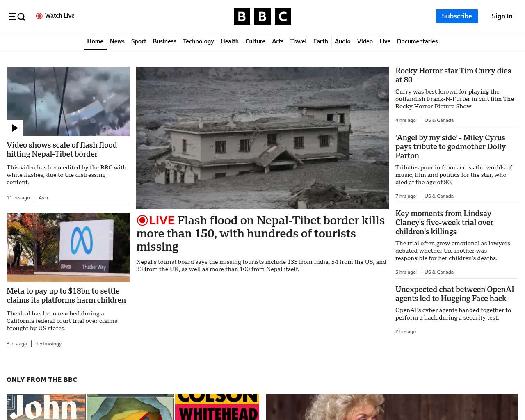Open the Technology nav item

199,41
